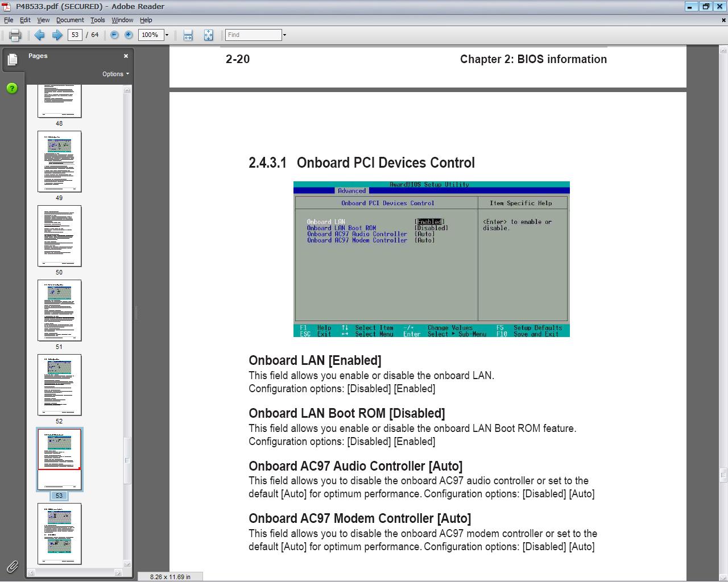The height and width of the screenshot is (582, 728).
Task: Click the Fit One Full Page icon
Action: click(208, 35)
